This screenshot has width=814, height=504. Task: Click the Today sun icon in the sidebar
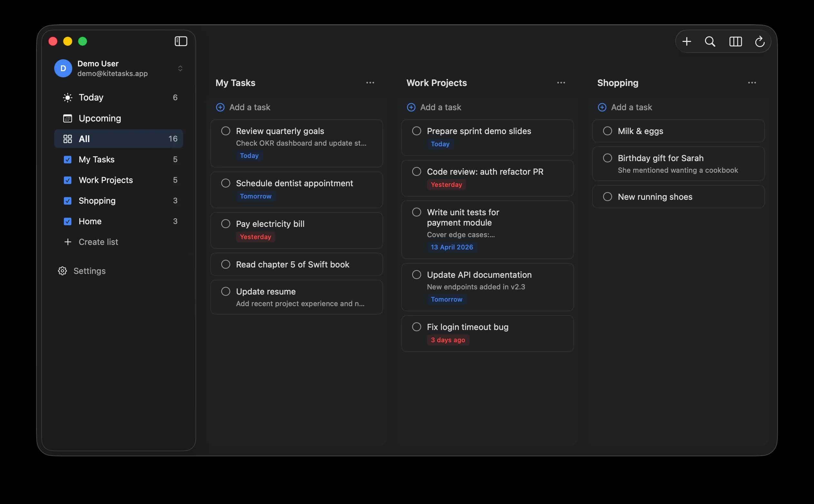[x=67, y=97]
